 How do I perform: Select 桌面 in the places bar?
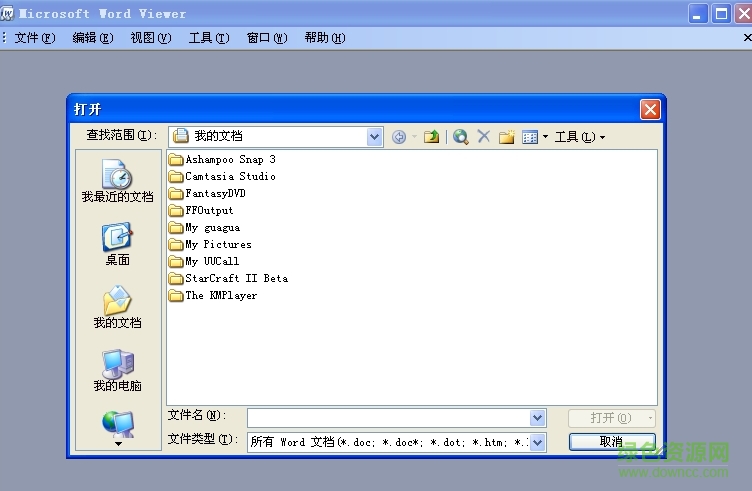117,245
